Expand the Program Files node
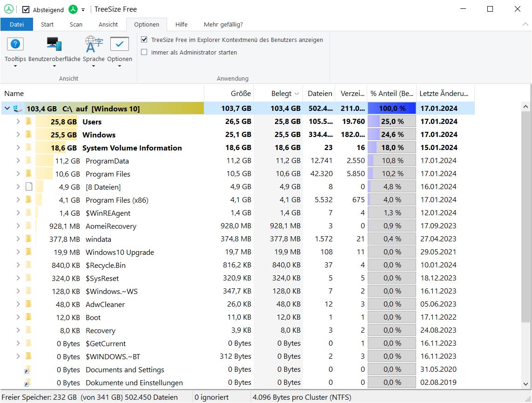 [18, 173]
